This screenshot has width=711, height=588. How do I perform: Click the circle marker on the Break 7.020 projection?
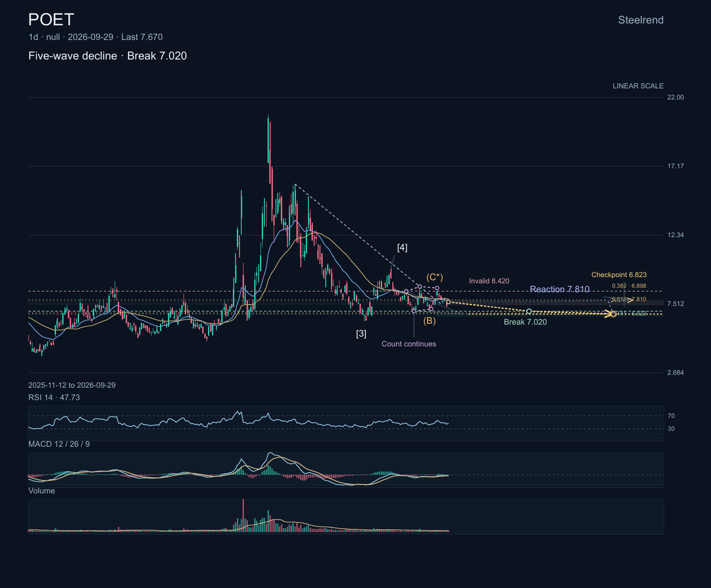click(x=529, y=311)
